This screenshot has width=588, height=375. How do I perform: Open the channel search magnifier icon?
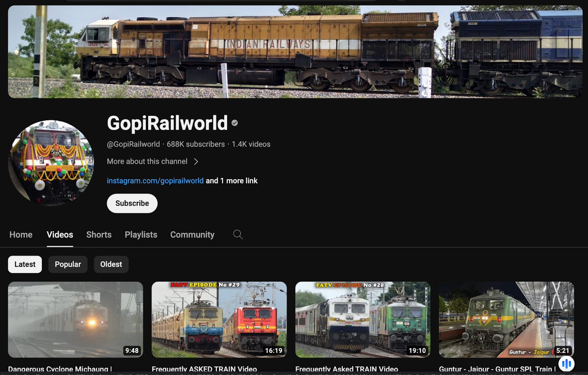(238, 235)
